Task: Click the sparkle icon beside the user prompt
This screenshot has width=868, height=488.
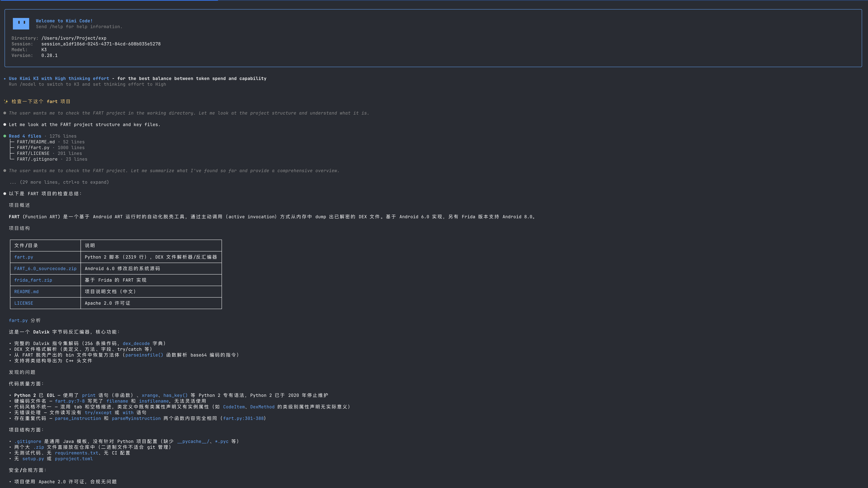Action: pos(6,101)
